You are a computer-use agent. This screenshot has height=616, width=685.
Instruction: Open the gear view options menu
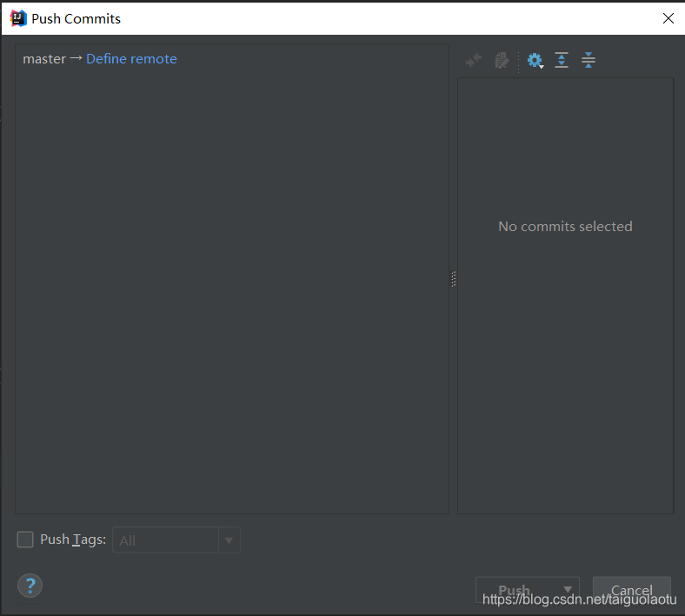coord(535,60)
